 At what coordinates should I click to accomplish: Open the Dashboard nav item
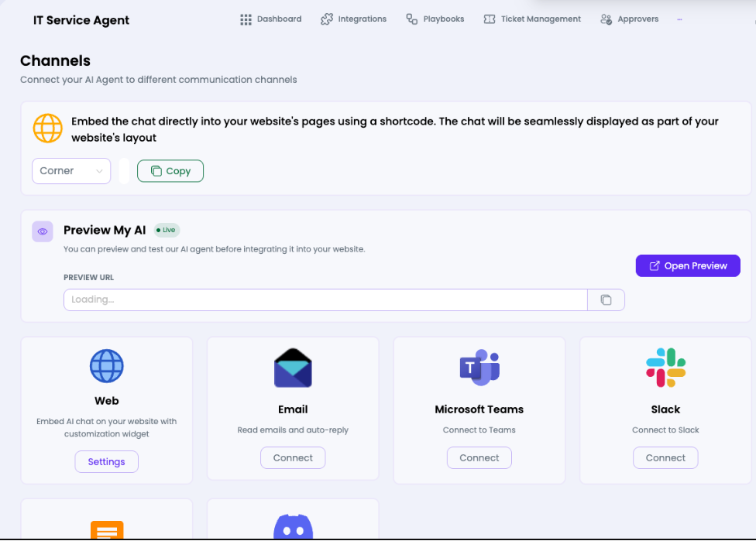pyautogui.click(x=271, y=19)
